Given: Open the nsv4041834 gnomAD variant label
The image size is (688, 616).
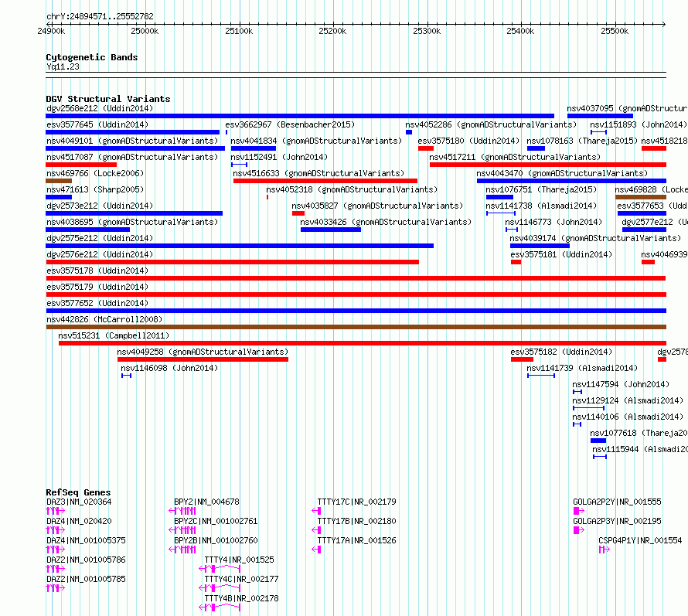Looking at the screenshot, I should pyautogui.click(x=316, y=141).
